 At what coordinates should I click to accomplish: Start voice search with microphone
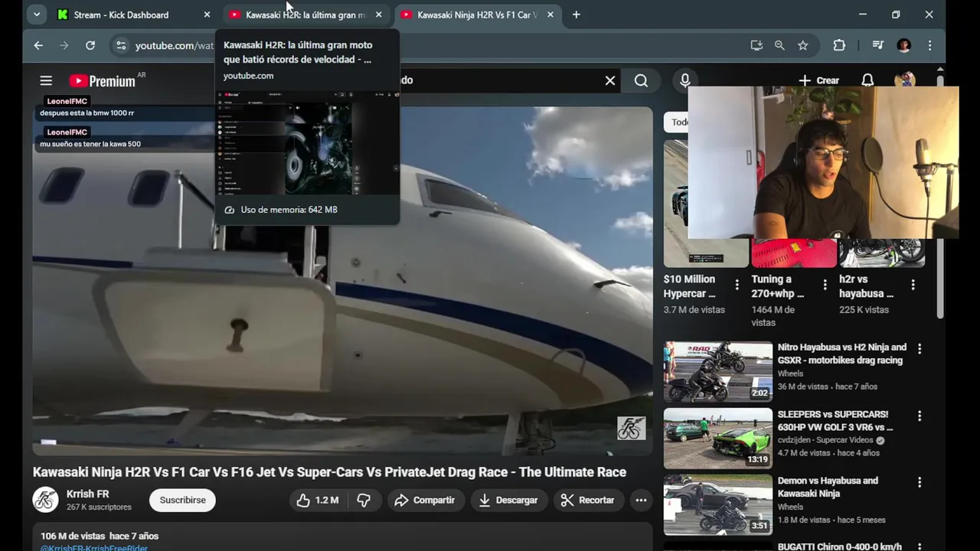click(x=685, y=80)
